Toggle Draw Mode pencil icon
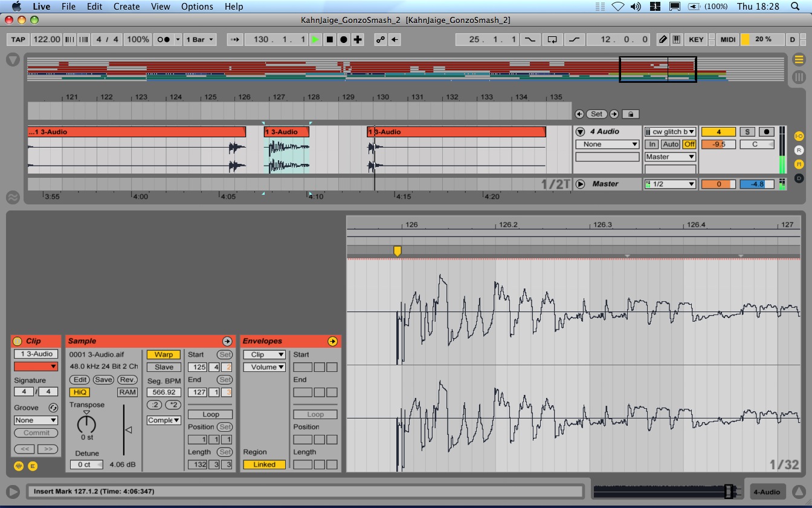 [663, 39]
